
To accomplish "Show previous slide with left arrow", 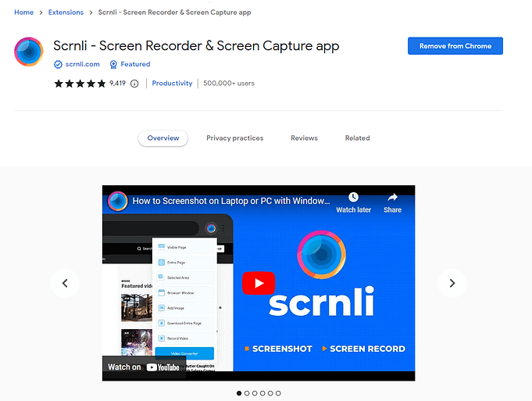I will 65,283.
